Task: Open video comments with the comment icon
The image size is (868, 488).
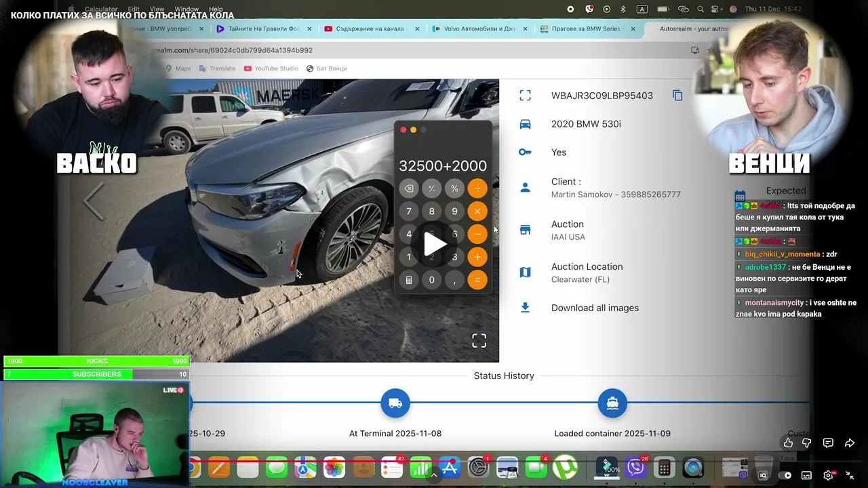Action: click(x=828, y=443)
